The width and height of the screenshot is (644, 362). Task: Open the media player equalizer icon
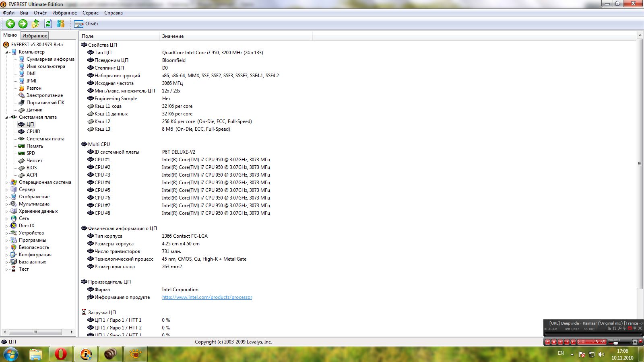click(610, 329)
